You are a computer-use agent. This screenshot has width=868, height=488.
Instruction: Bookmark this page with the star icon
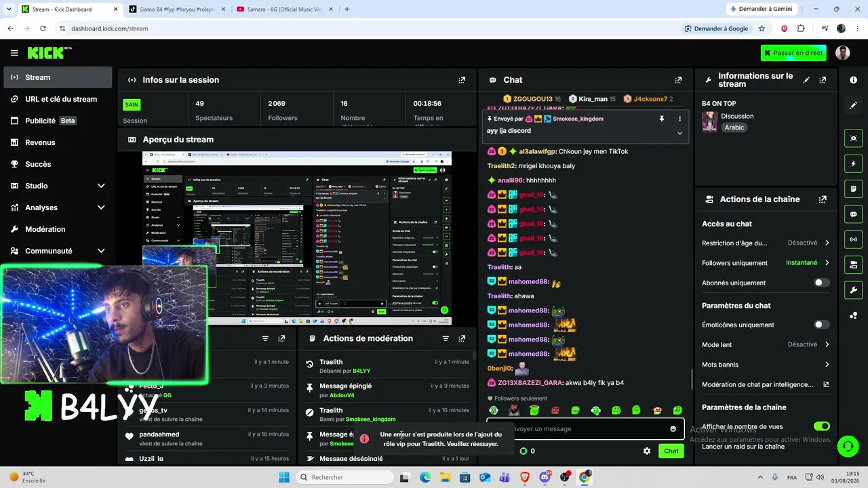click(x=762, y=28)
